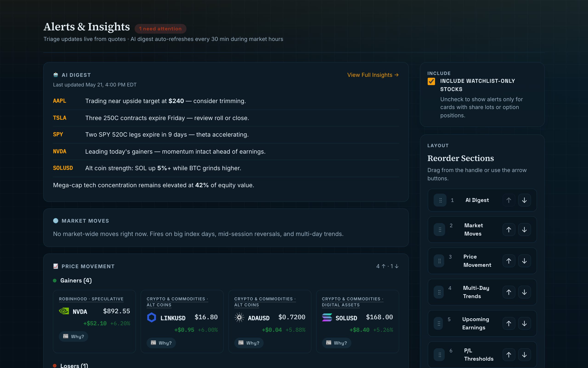
Task: Move Market Moves section down
Action: pyautogui.click(x=524, y=230)
